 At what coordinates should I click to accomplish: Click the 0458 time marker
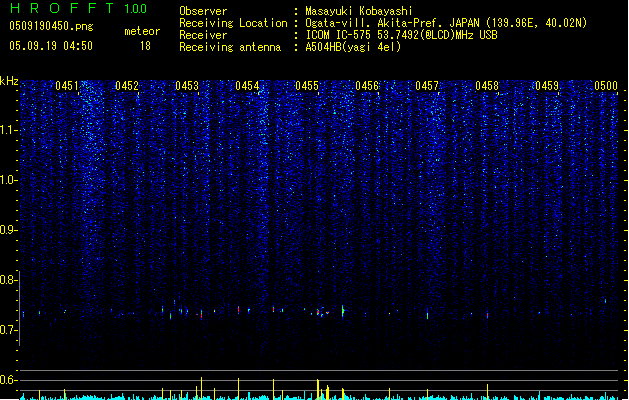[x=487, y=86]
